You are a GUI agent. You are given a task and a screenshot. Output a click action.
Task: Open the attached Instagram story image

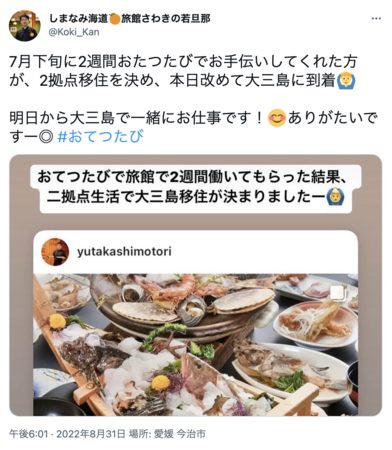pyautogui.click(x=196, y=285)
